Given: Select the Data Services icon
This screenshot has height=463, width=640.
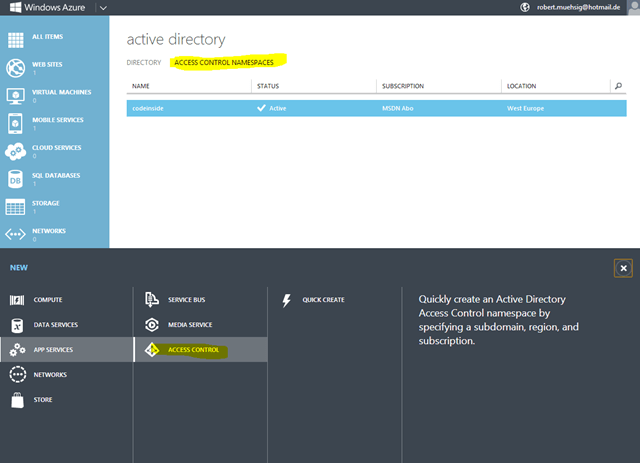Looking at the screenshot, I should tap(17, 325).
